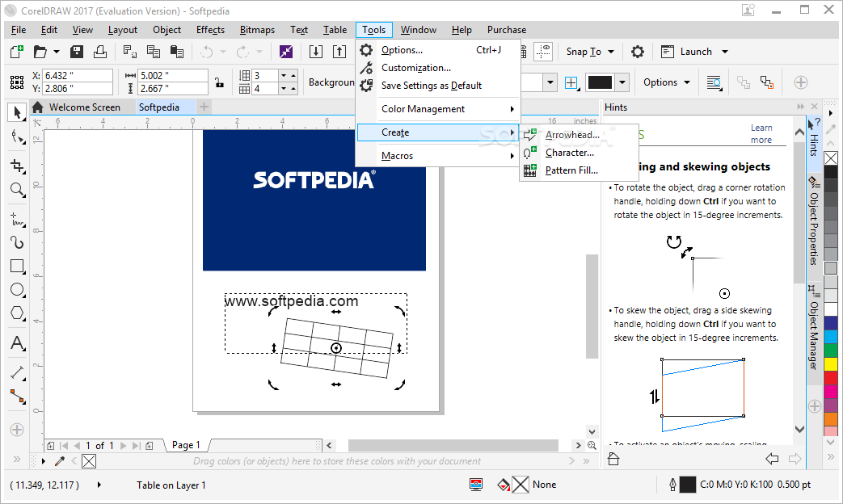Image resolution: width=843 pixels, height=504 pixels.
Task: Click the X position field
Action: 78,76
